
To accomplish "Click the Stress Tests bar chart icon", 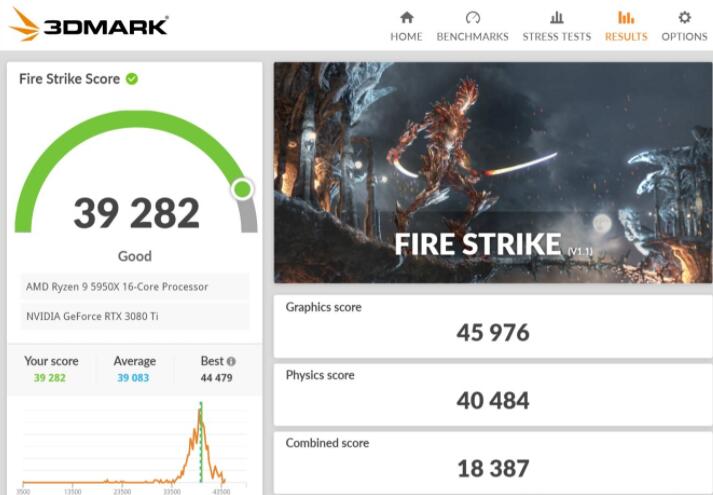I will click(x=557, y=18).
